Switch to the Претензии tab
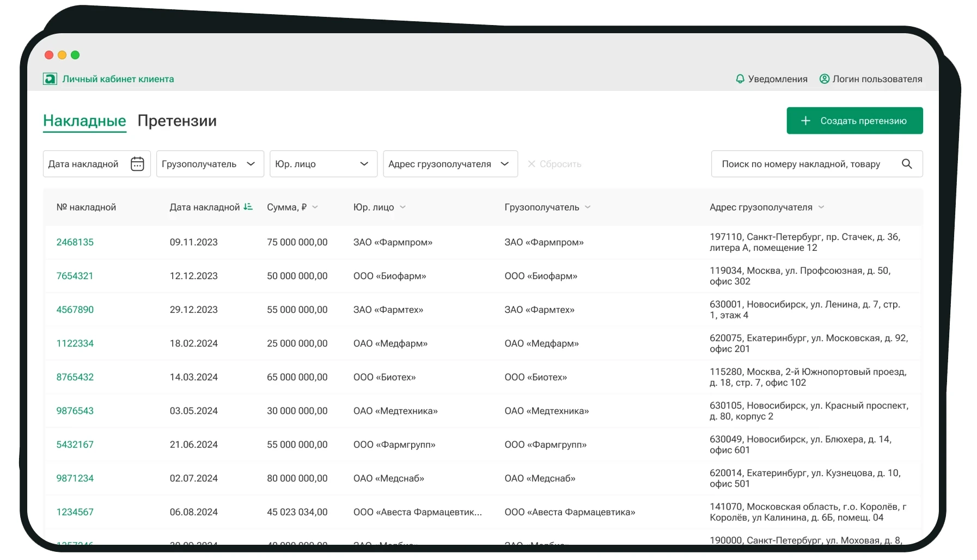 point(177,121)
